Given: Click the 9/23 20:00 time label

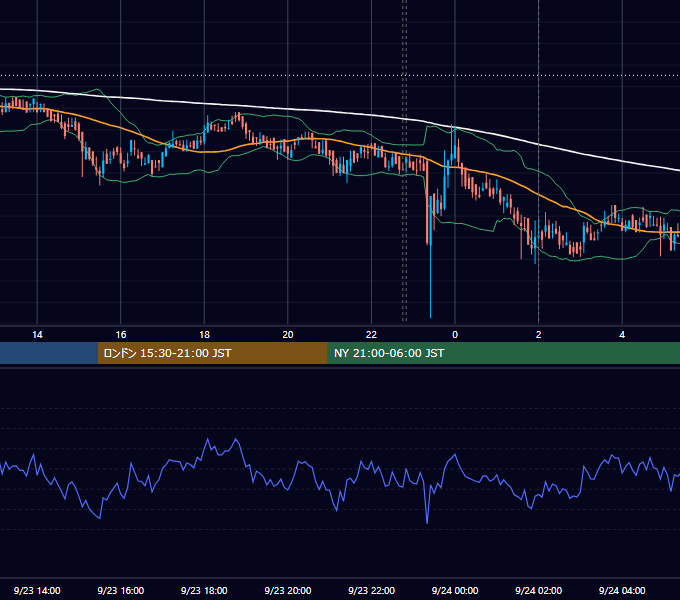Looking at the screenshot, I should click(x=288, y=590).
